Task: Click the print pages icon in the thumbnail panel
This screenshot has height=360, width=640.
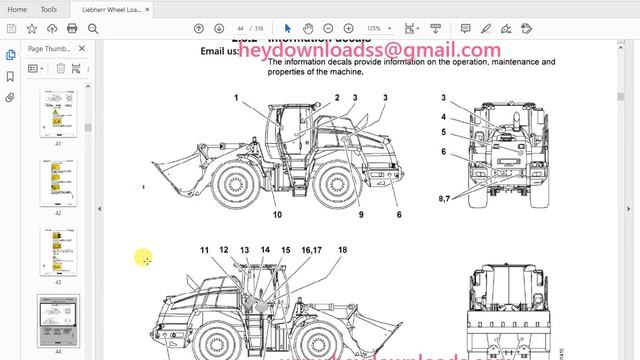Action: [76, 69]
